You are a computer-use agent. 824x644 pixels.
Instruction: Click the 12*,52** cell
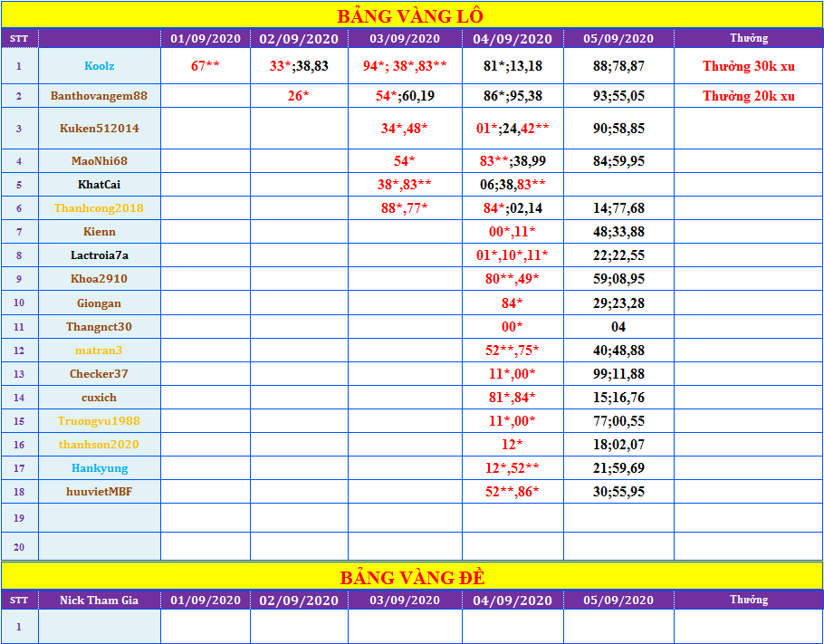point(513,468)
